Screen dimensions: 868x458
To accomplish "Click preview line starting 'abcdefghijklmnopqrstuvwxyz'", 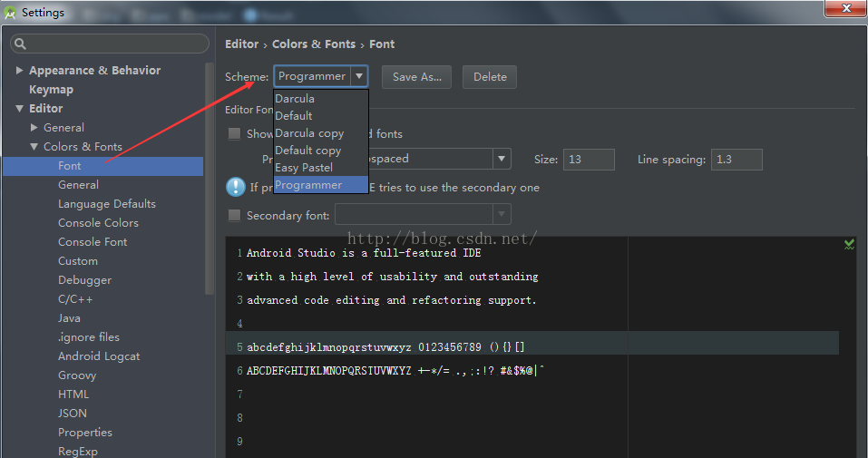I will [385, 347].
